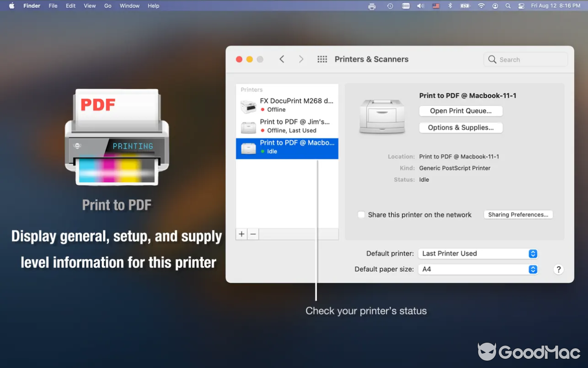Viewport: 588px width, 368px height.
Task: Add a new printer with the plus icon
Action: tap(241, 234)
